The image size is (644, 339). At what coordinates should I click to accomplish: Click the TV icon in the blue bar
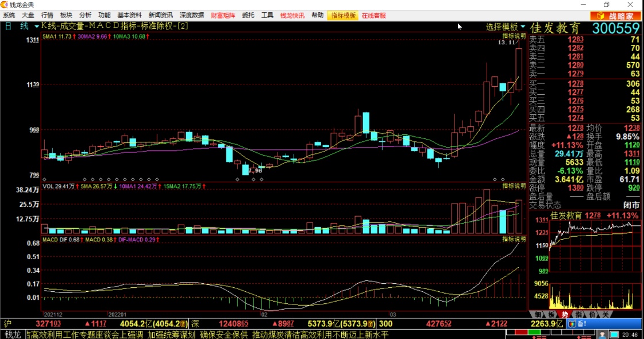pyautogui.click(x=572, y=324)
